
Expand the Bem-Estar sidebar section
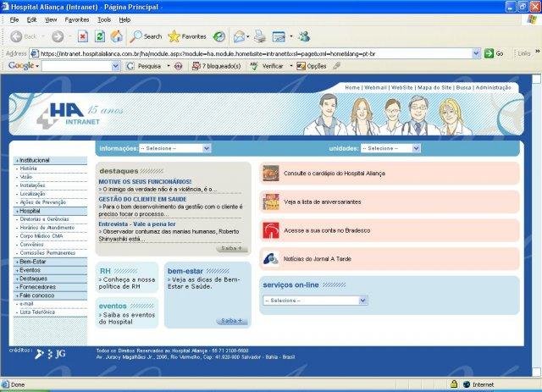pyautogui.click(x=51, y=262)
